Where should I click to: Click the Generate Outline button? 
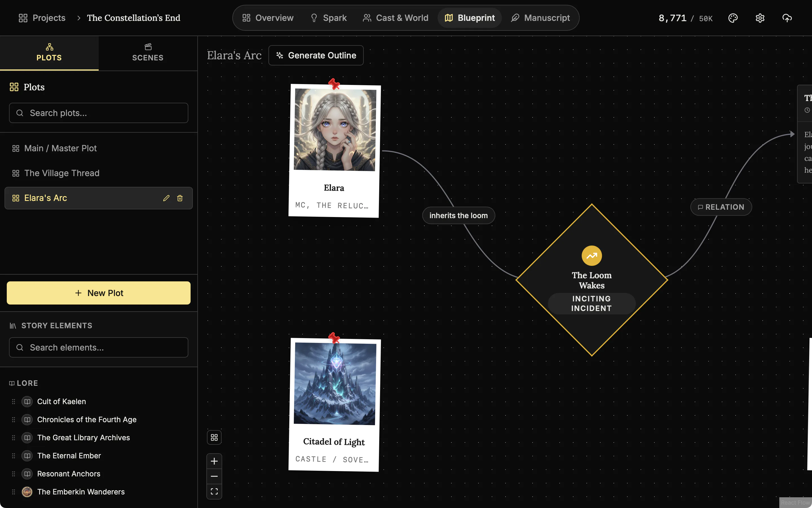coord(316,55)
